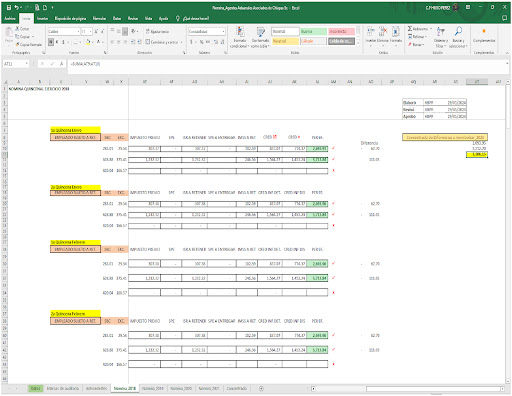This screenshot has width=512, height=396.
Task: Click the thousands separator style icon
Action: pyautogui.click(x=208, y=42)
